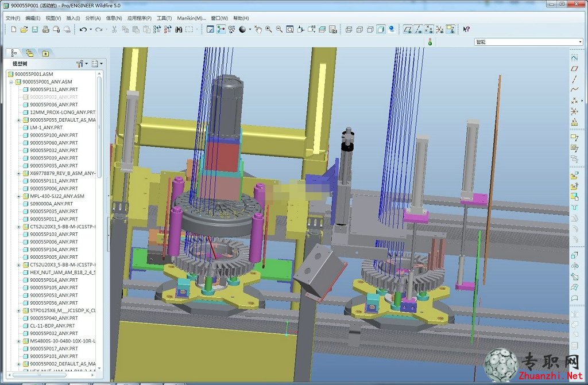Viewport: 588px width, 385px height.
Task: Open the View Manager icon
Action: pyautogui.click(x=332, y=29)
